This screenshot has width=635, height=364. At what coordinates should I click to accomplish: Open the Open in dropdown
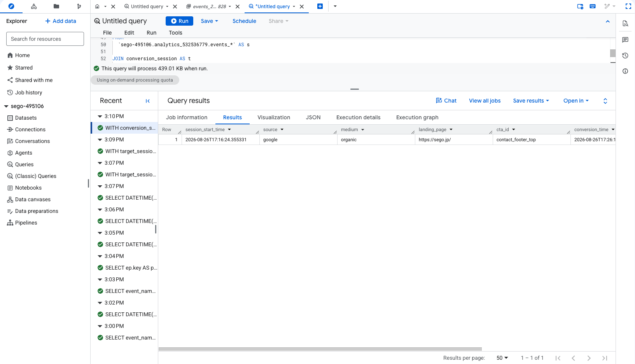pyautogui.click(x=576, y=101)
